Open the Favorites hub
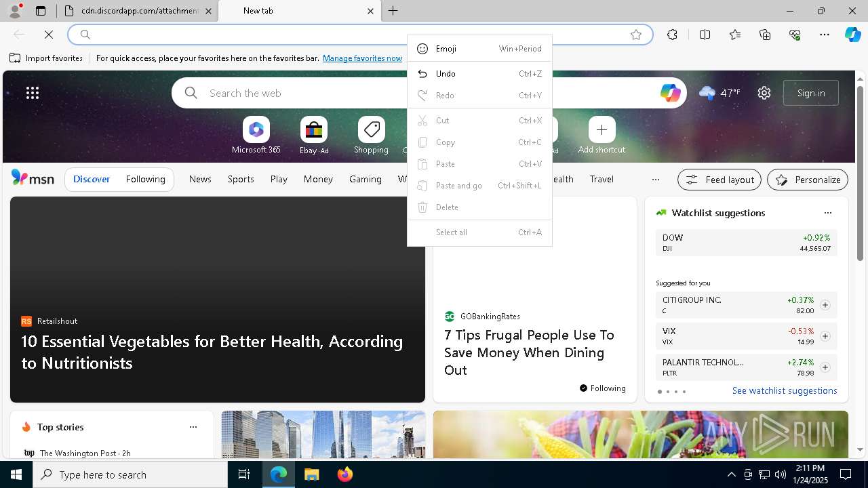The image size is (868, 488). click(x=735, y=35)
